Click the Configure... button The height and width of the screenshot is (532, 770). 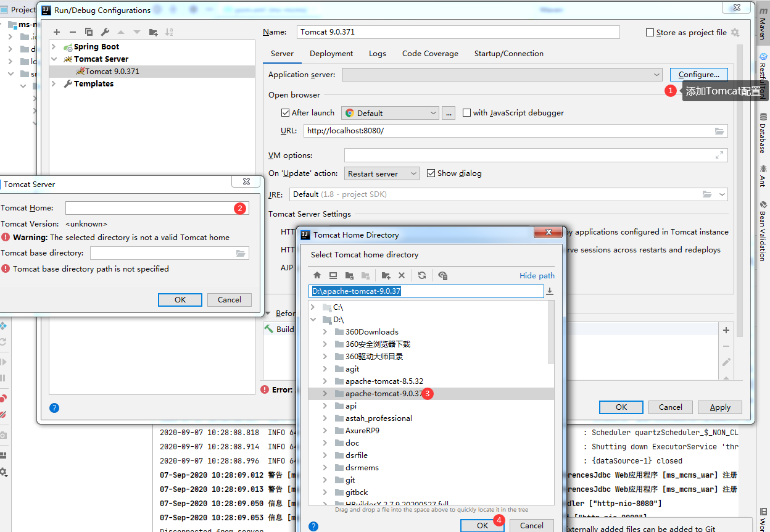tap(698, 75)
